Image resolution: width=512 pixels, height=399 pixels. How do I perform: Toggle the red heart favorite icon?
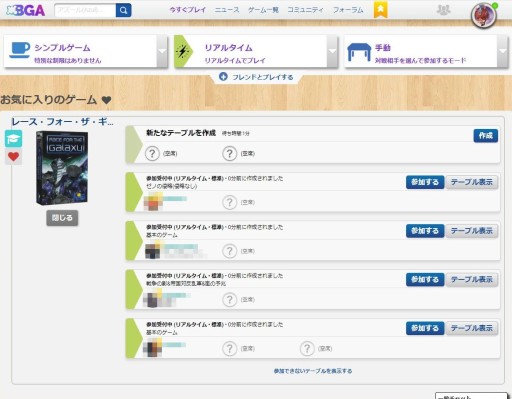(14, 156)
